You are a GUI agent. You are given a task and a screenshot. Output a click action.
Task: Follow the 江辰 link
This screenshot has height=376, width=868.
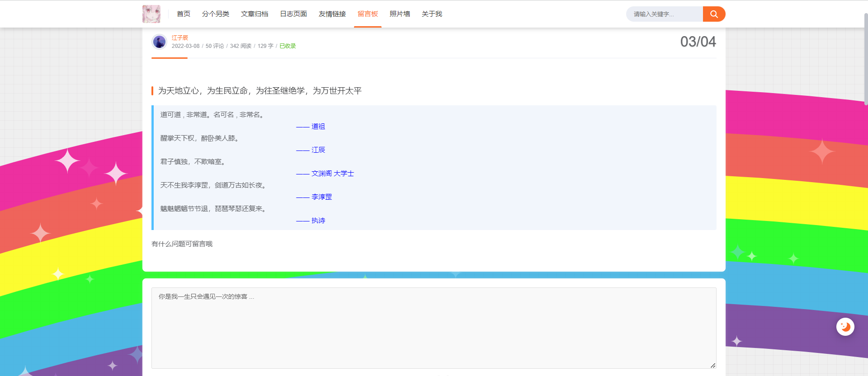318,150
